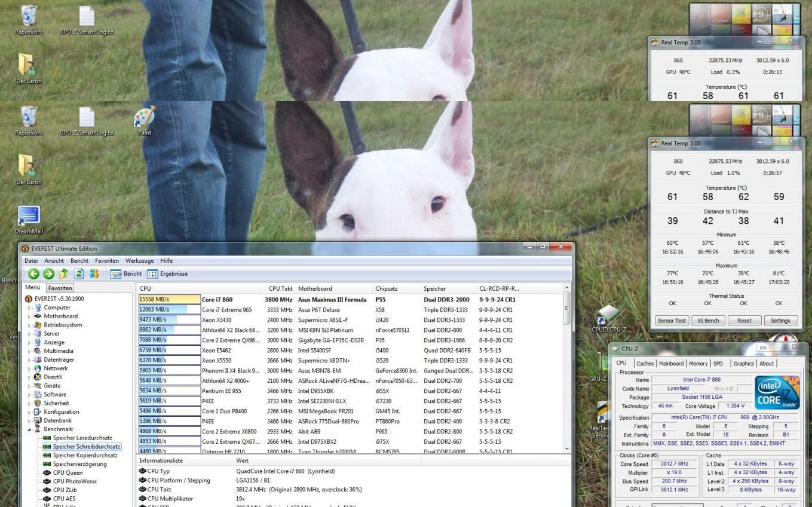Expand the Software tree node
812x507 pixels.
[30, 395]
